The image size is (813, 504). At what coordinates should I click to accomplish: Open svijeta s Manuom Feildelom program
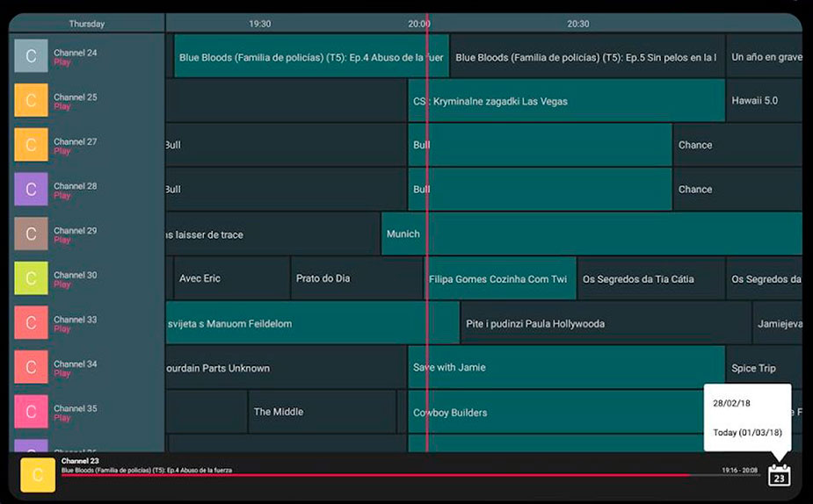click(x=313, y=323)
